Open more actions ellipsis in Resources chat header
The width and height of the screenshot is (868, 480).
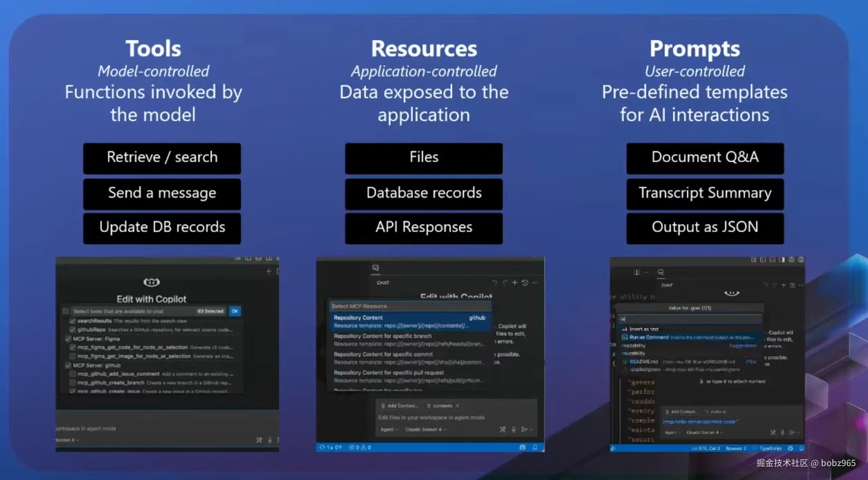[x=535, y=283]
